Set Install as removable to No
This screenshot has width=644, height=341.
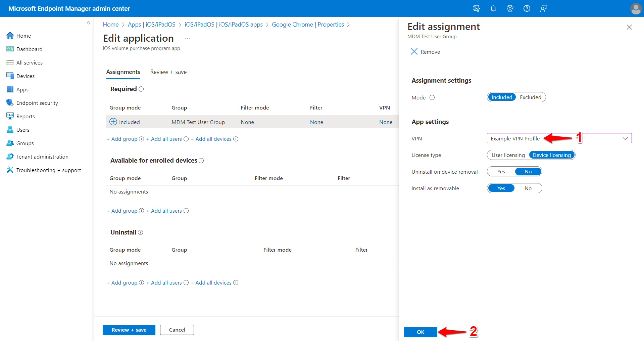pyautogui.click(x=528, y=188)
